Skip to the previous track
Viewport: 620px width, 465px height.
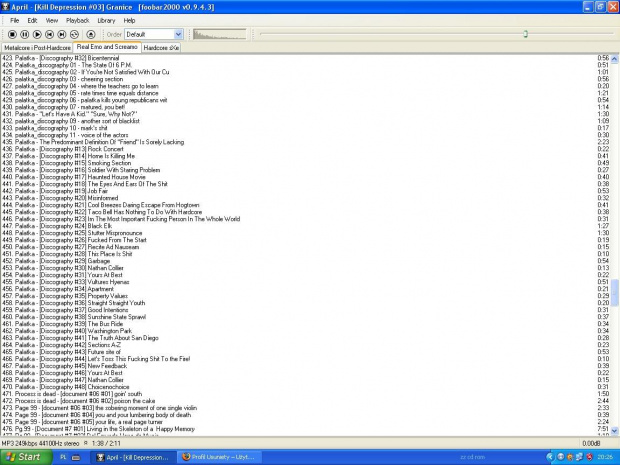tap(49, 34)
